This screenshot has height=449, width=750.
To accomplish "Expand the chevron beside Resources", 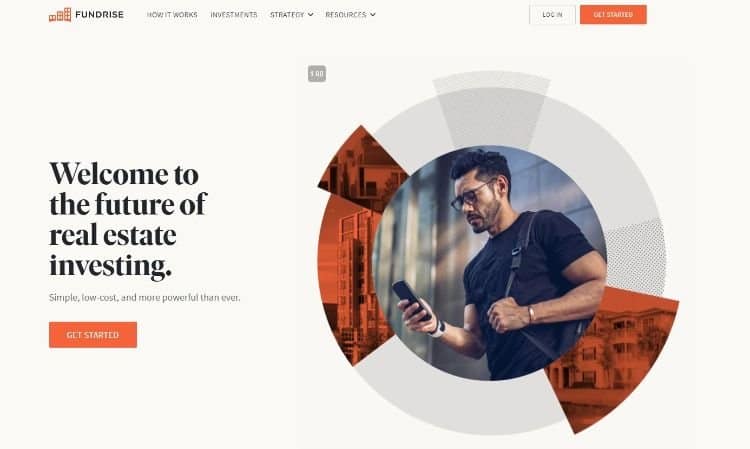I will [373, 15].
